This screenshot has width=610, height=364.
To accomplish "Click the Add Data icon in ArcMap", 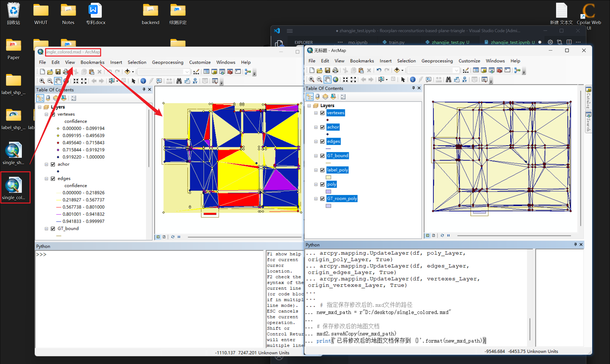I will pos(127,71).
